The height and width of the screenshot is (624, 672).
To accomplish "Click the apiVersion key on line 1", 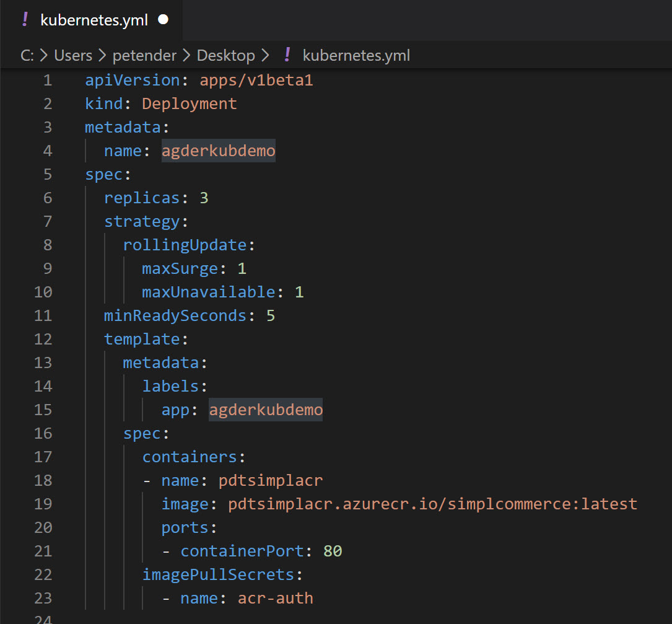I will pos(133,80).
